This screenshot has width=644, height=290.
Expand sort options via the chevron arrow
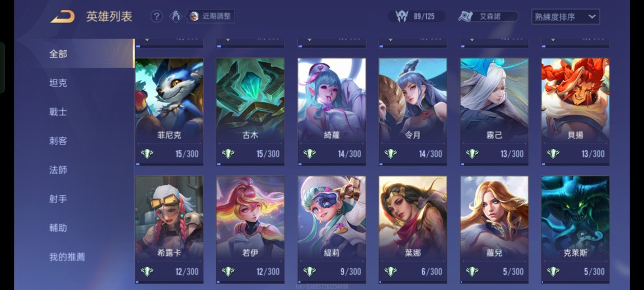point(592,17)
